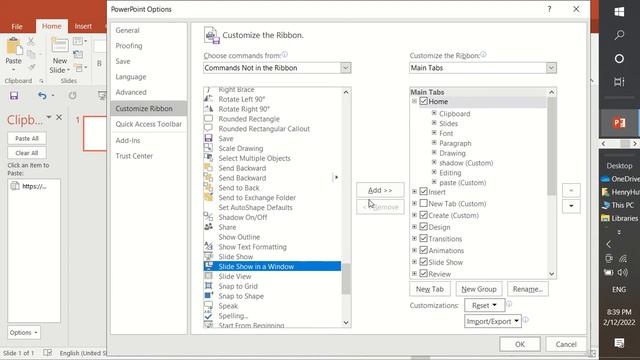This screenshot has height=360, width=640.
Task: Click the Windows Start logo icon
Action: (619, 11)
